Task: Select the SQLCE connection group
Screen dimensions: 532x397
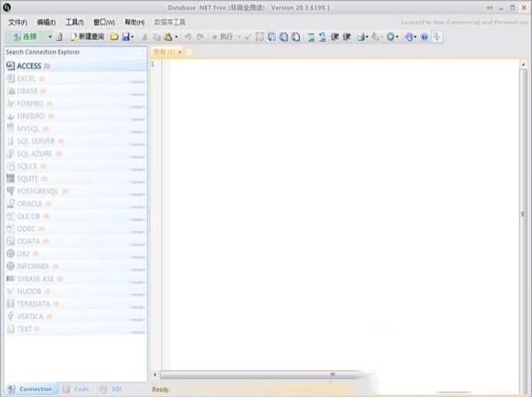Action: point(76,166)
